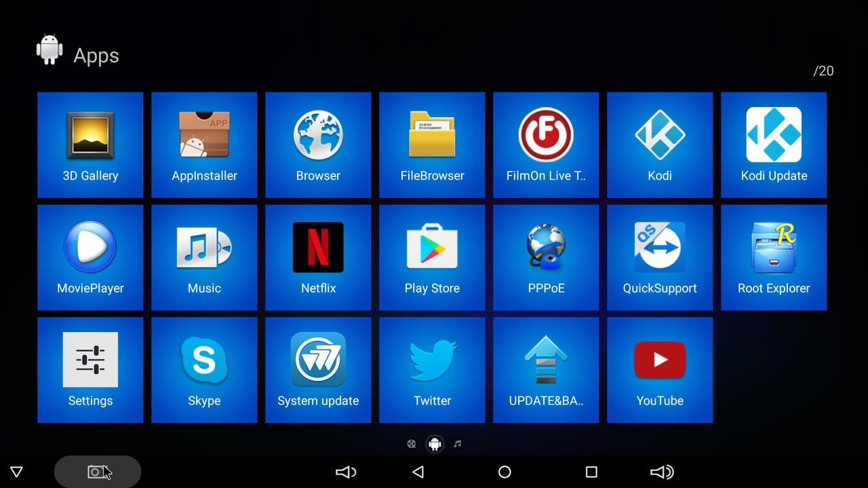
Task: Open the Browser app
Action: [x=318, y=145]
